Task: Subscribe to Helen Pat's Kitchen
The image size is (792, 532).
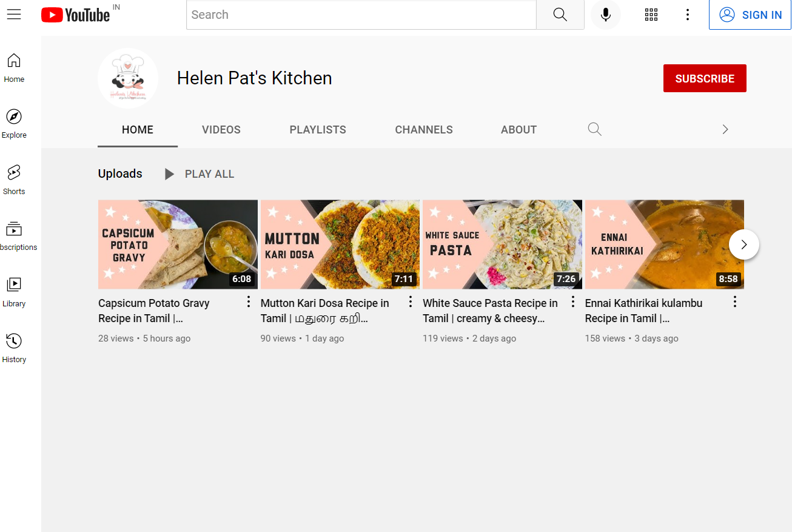Action: click(x=704, y=78)
